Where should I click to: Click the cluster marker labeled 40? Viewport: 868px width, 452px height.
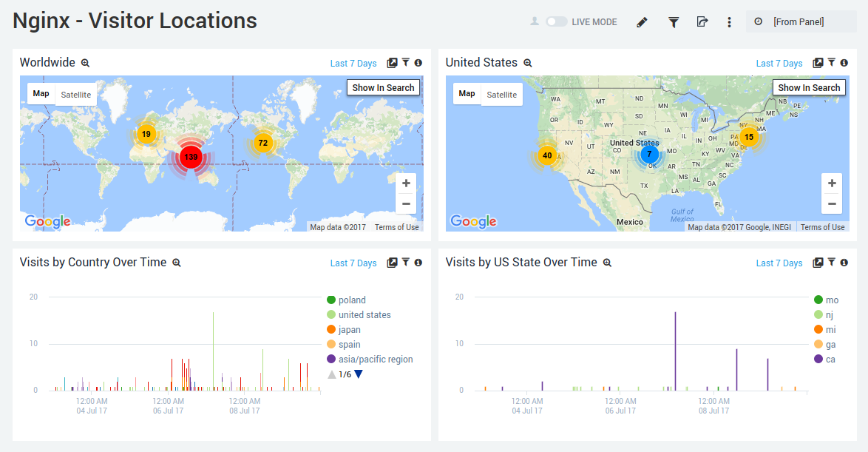coord(547,155)
